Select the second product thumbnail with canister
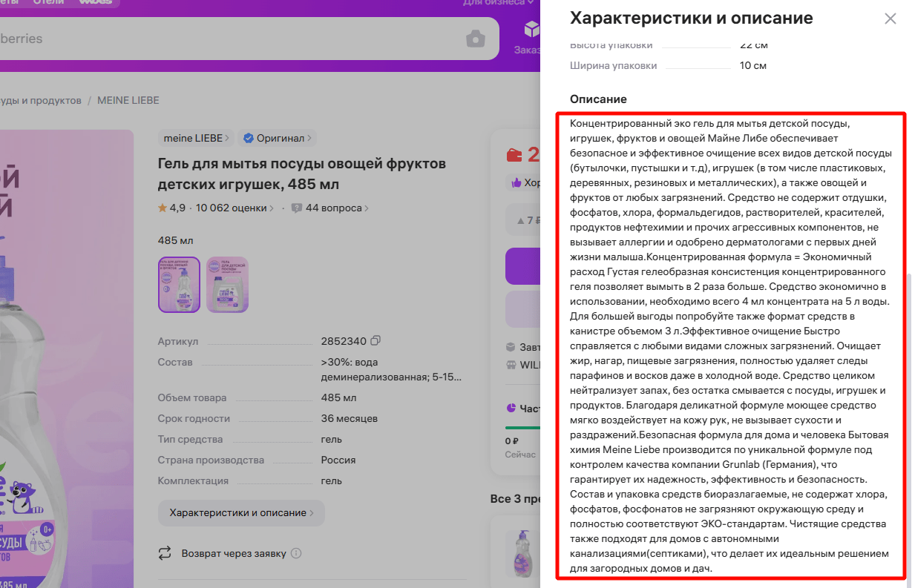 click(x=227, y=285)
